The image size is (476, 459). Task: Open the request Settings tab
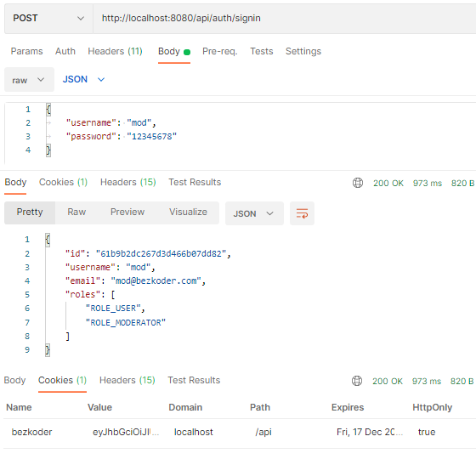[303, 51]
